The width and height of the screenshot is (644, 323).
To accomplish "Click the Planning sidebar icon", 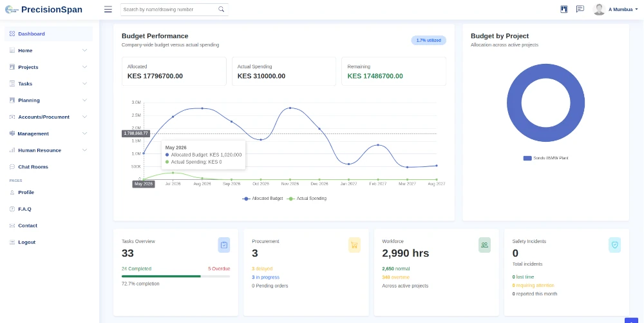I will [12, 101].
